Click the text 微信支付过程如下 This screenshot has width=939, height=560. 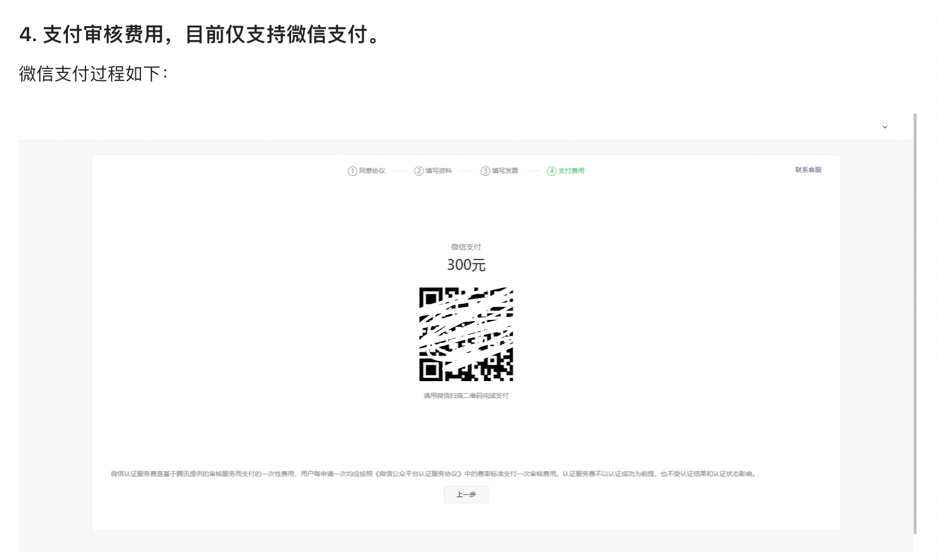point(94,74)
